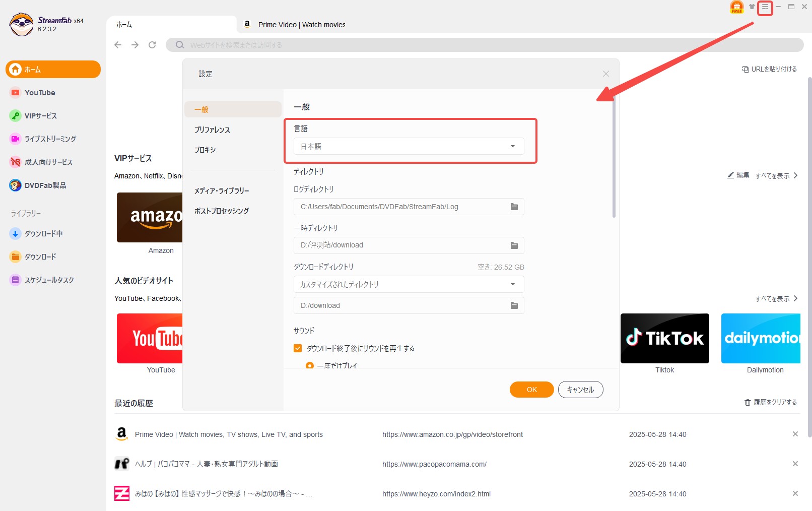Expand VIPサービス with すべてを表示

coord(776,176)
